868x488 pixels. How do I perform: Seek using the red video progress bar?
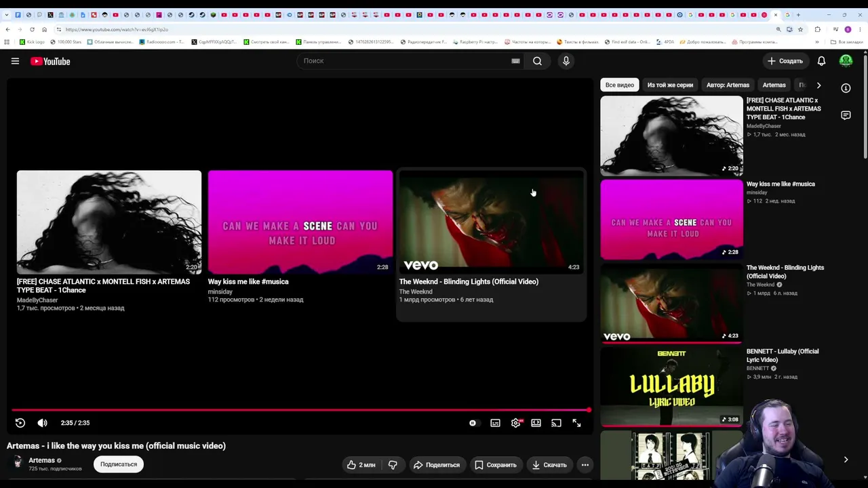click(300, 410)
